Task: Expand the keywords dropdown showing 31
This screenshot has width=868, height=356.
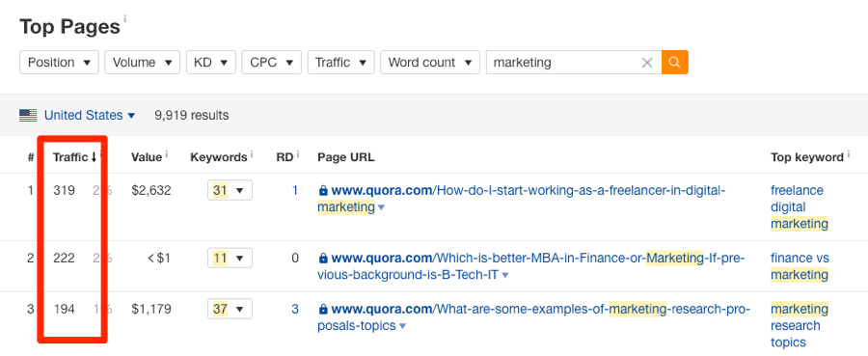Action: [x=230, y=190]
